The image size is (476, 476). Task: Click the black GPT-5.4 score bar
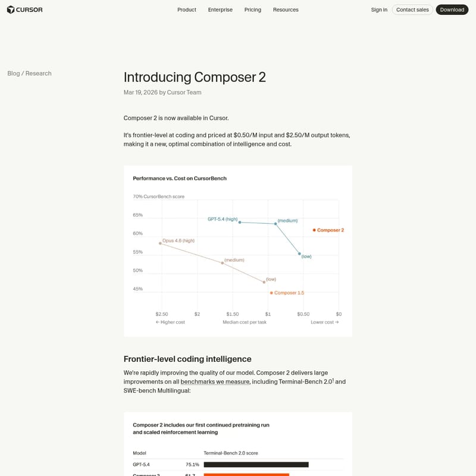pyautogui.click(x=256, y=465)
